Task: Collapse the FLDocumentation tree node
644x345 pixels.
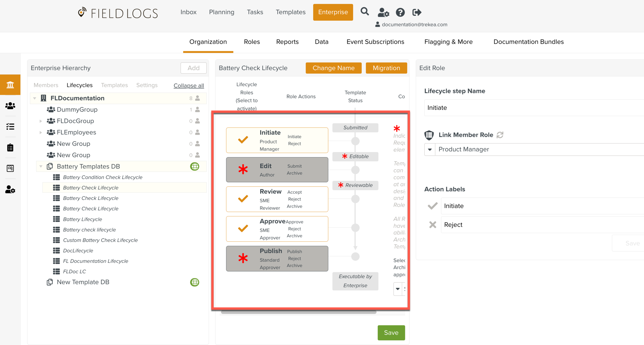Action: click(35, 98)
